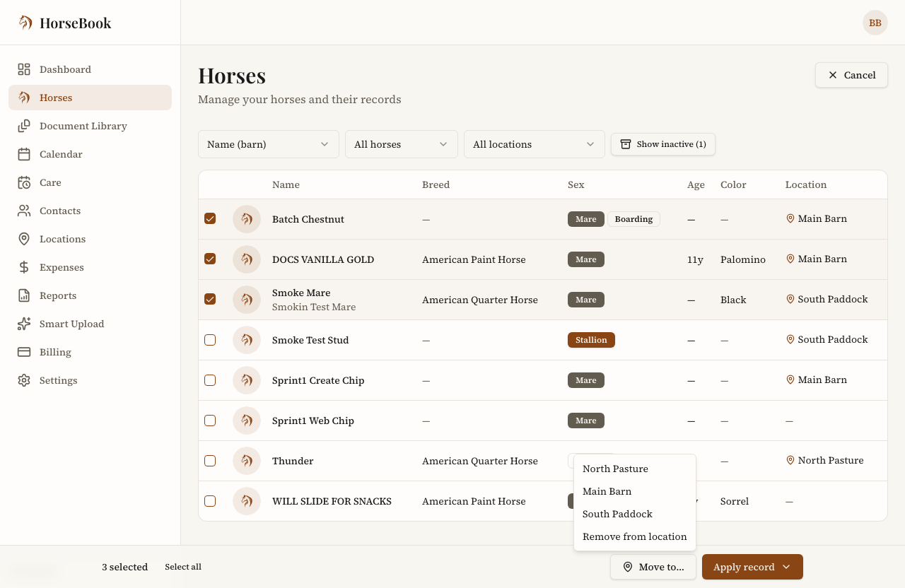
Task: Select South Paddock in the move menu
Action: click(635, 514)
